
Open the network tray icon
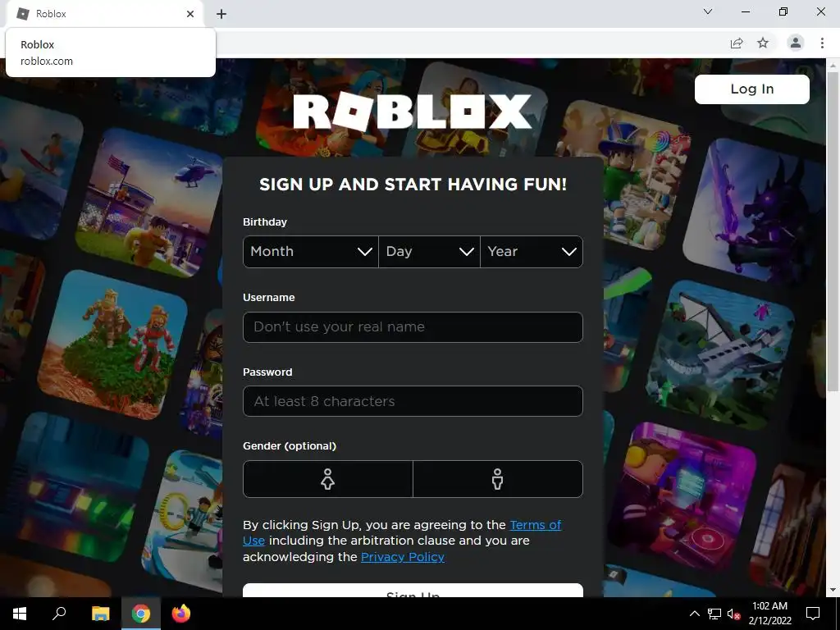[714, 614]
